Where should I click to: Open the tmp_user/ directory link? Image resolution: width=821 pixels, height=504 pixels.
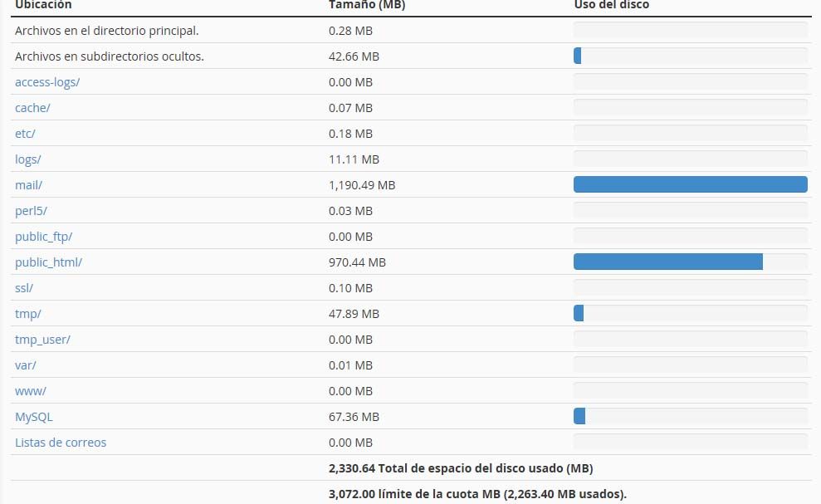tap(42, 340)
